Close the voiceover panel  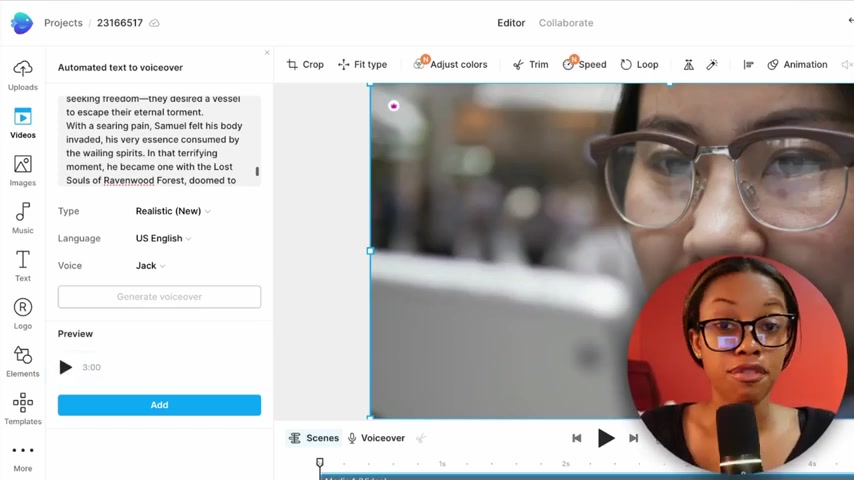[267, 53]
